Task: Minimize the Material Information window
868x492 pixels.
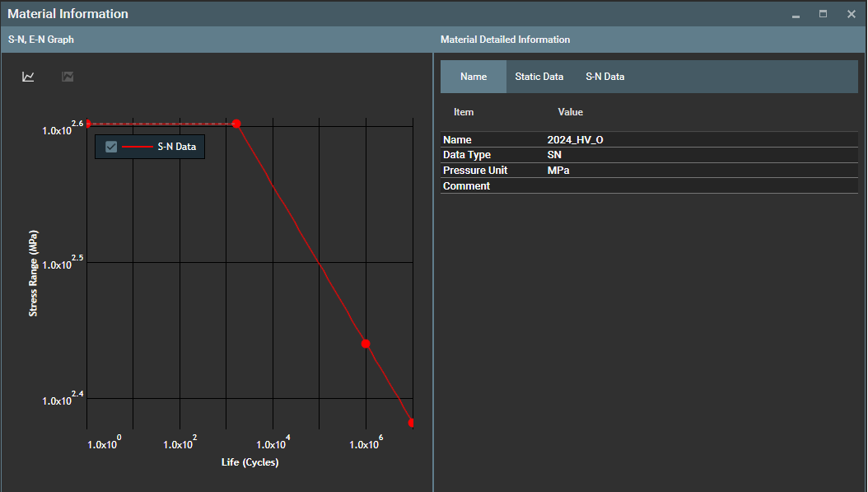Action: pos(796,15)
